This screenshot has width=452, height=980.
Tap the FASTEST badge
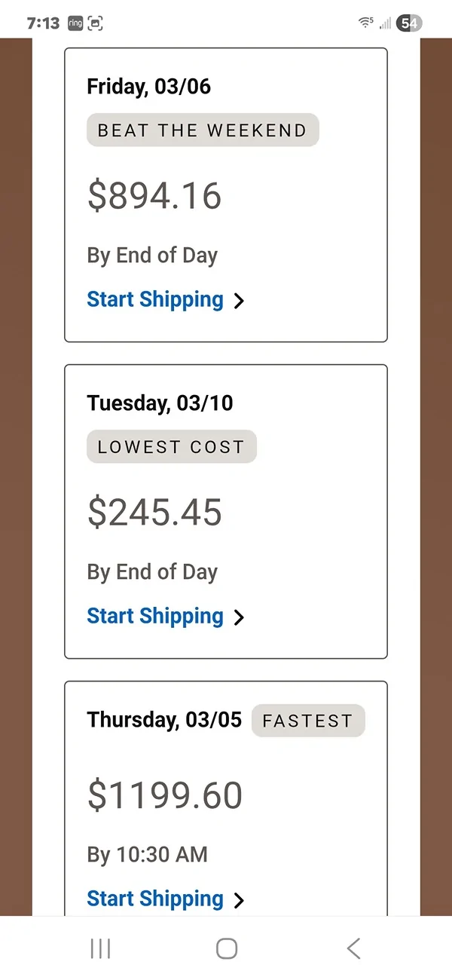coord(307,721)
